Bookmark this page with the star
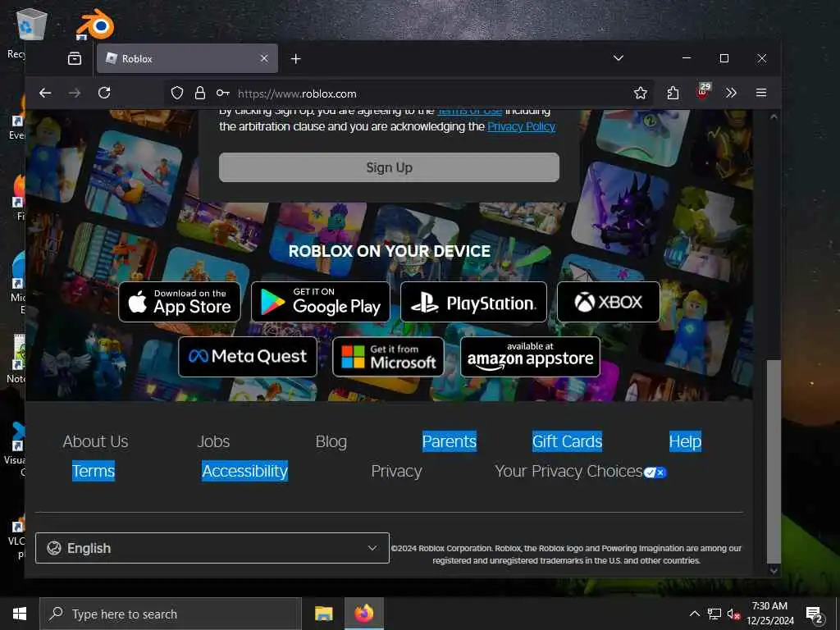Image resolution: width=840 pixels, height=630 pixels. click(640, 94)
